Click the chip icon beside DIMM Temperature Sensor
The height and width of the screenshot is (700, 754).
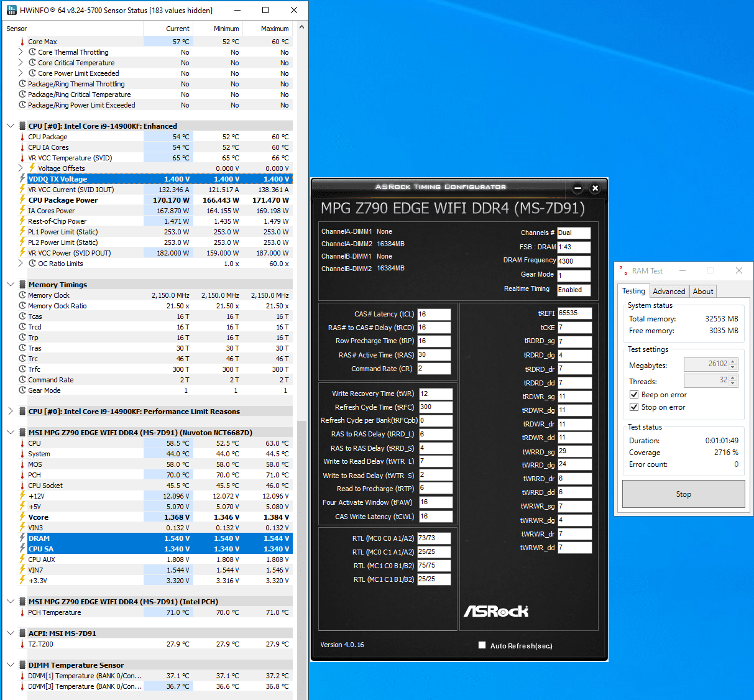click(x=22, y=665)
